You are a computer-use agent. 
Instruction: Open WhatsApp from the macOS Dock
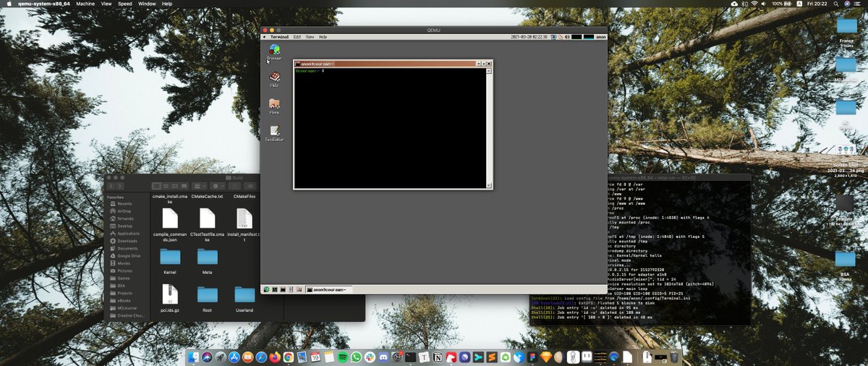point(357,357)
